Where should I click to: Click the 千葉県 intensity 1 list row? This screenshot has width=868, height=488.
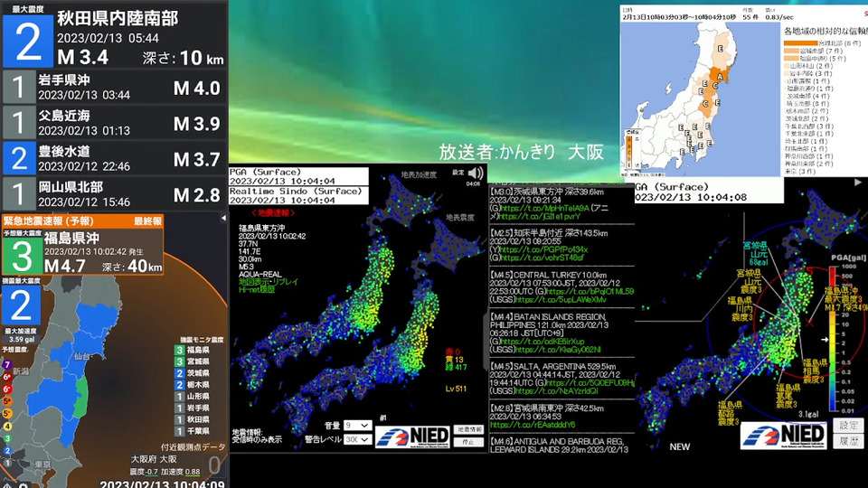click(193, 432)
